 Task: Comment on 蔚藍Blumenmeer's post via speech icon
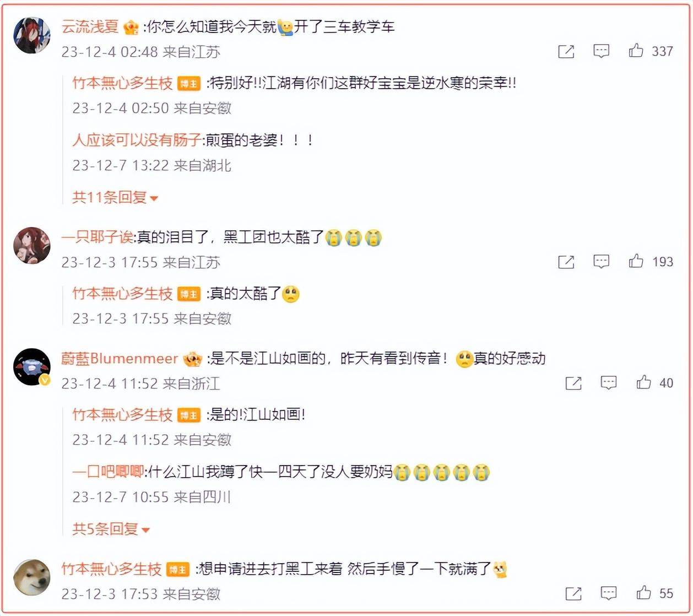(609, 382)
